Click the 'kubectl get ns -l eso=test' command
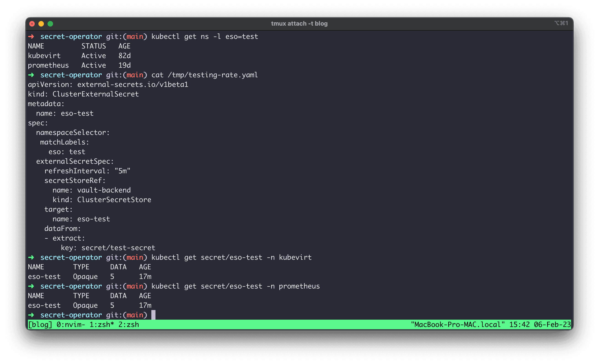The image size is (599, 364). tap(204, 37)
